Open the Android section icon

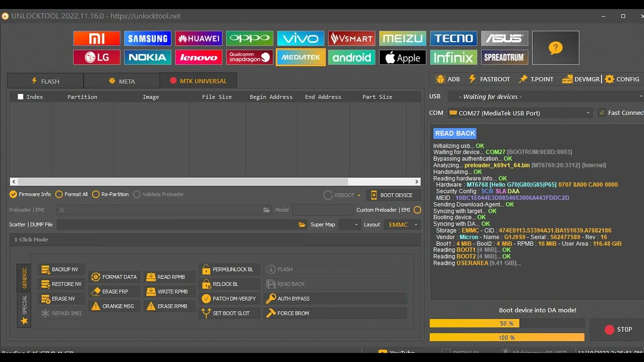(352, 57)
